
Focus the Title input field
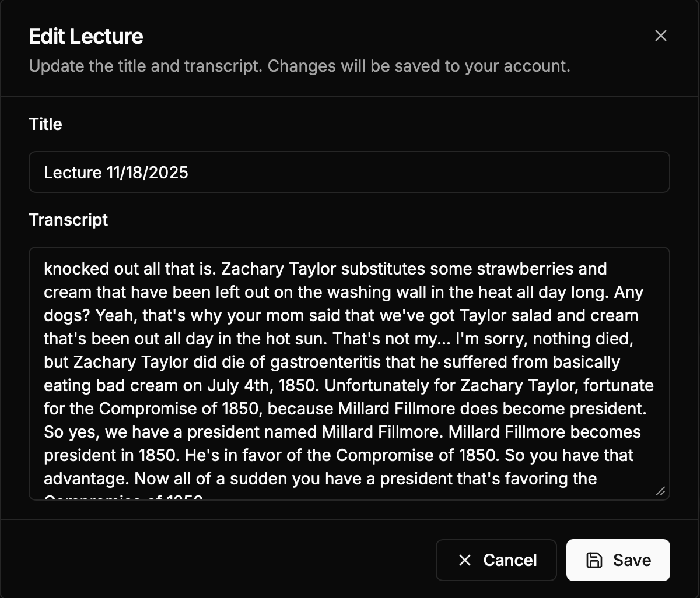coord(349,172)
